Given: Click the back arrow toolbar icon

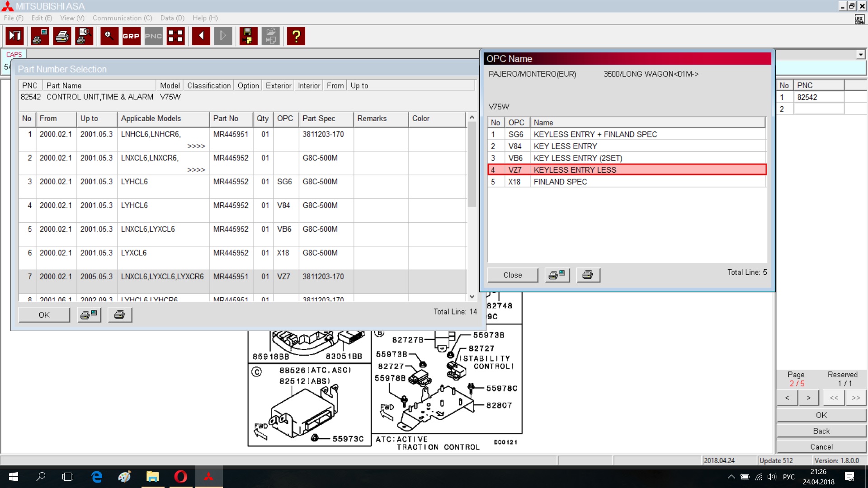Looking at the screenshot, I should pos(201,36).
